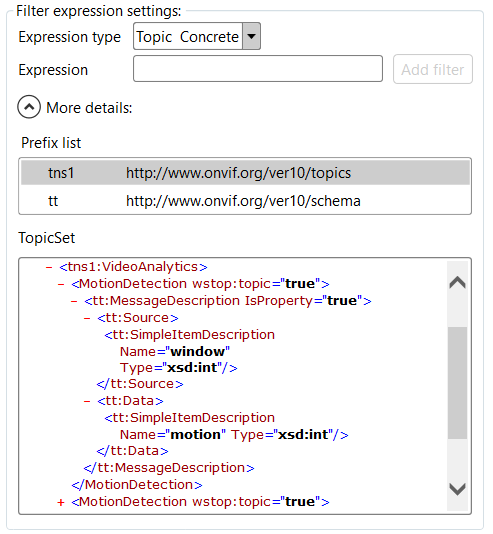Collapse the tt:Data node
493x534 pixels.
[87, 401]
